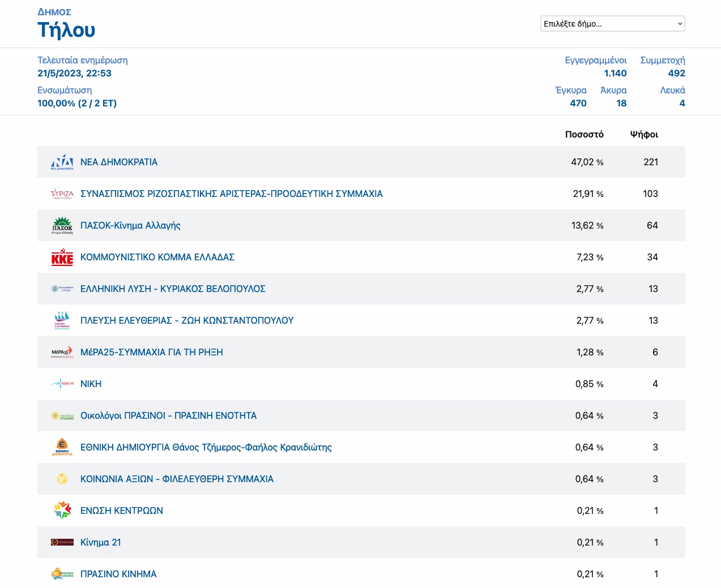The image size is (721, 588).
Task: Open ΕΘΝΙΚΗ ΔΗΜΙΟΥΡΓΙΑ Θάνος Τζήμερος link
Action: click(206, 447)
